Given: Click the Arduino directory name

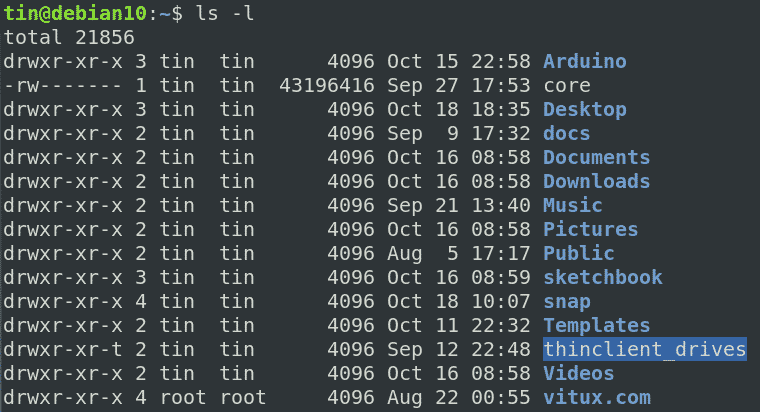Looking at the screenshot, I should point(584,61).
